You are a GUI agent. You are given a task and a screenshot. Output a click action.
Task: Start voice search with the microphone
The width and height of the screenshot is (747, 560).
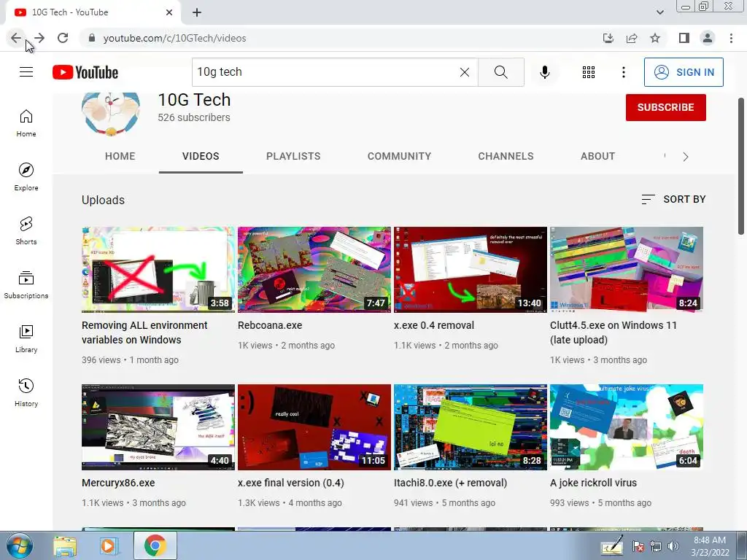pos(544,72)
